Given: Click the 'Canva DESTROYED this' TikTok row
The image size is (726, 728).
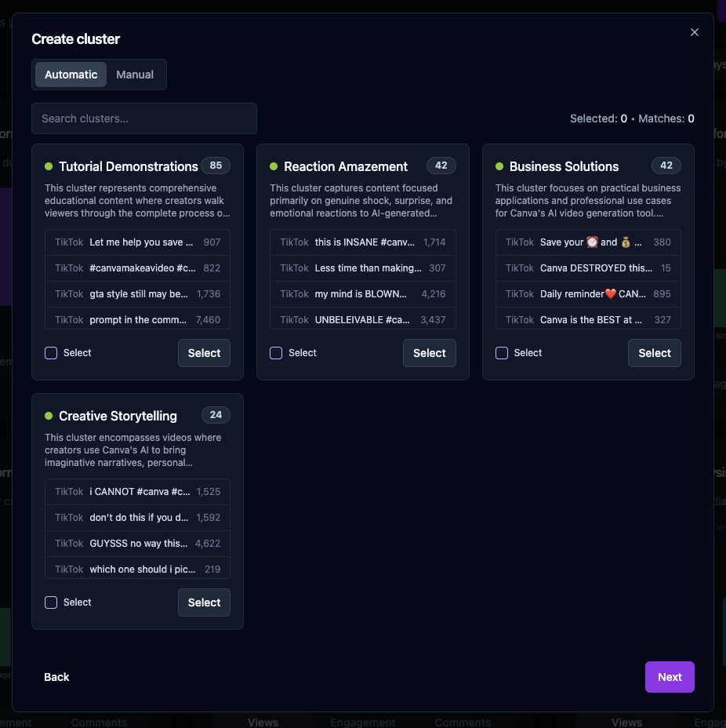Looking at the screenshot, I should [x=588, y=268].
